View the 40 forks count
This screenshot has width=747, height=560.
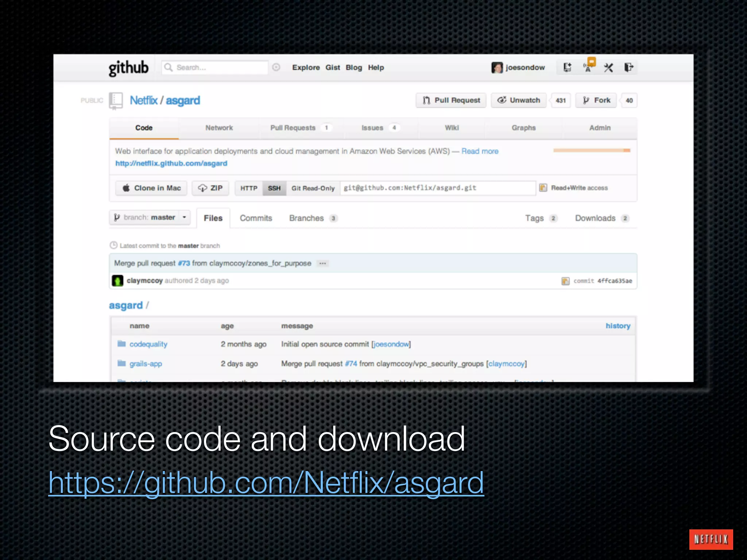pyautogui.click(x=629, y=101)
